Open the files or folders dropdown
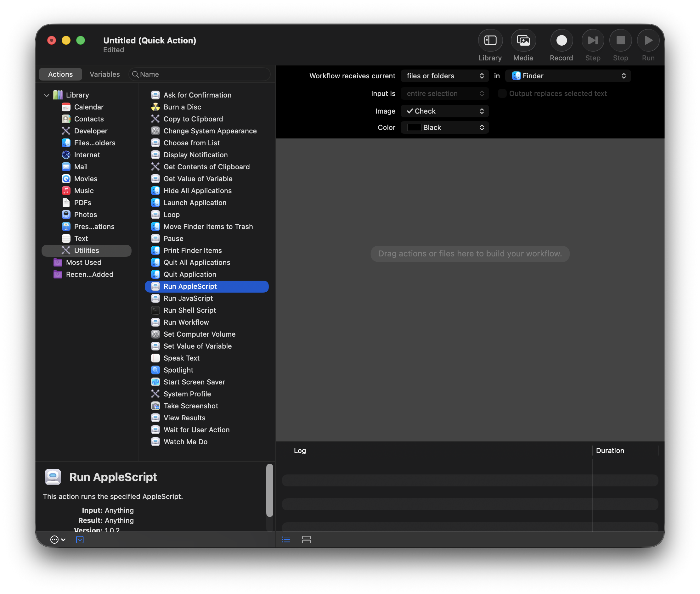 pos(444,76)
